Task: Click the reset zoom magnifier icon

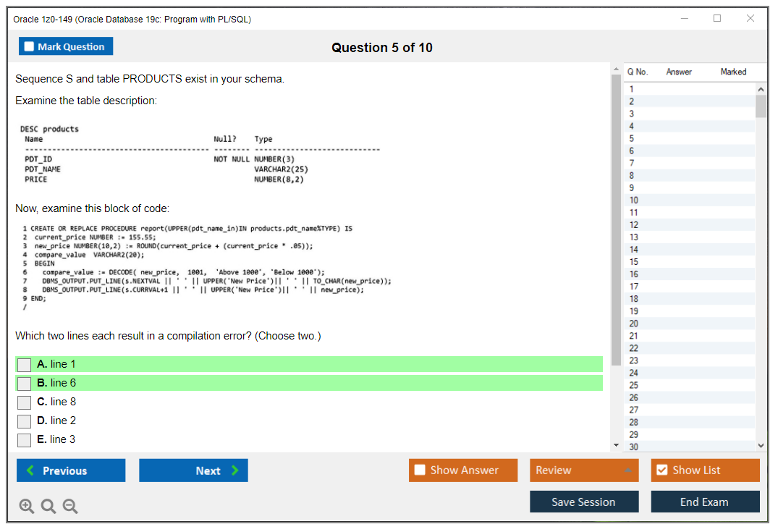Action: [48, 507]
